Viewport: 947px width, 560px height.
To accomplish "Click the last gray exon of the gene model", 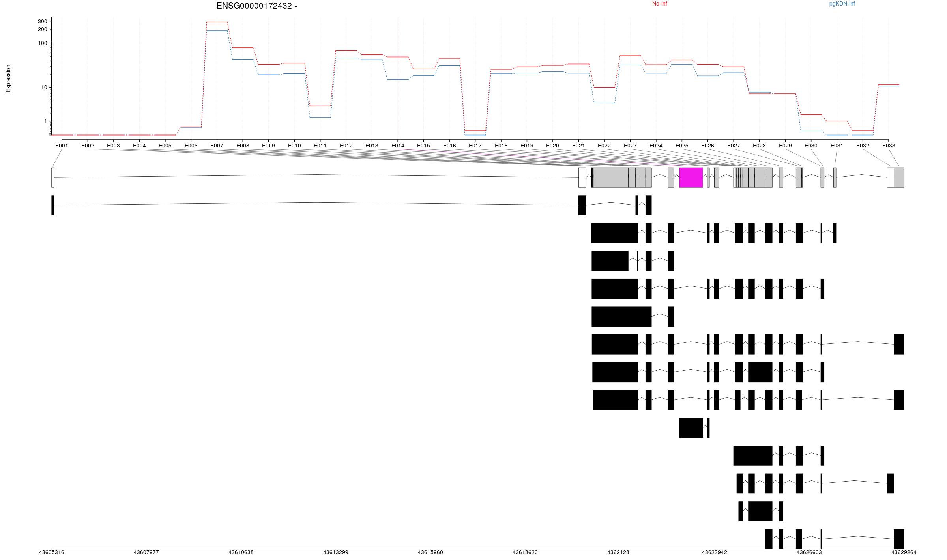I will click(899, 177).
